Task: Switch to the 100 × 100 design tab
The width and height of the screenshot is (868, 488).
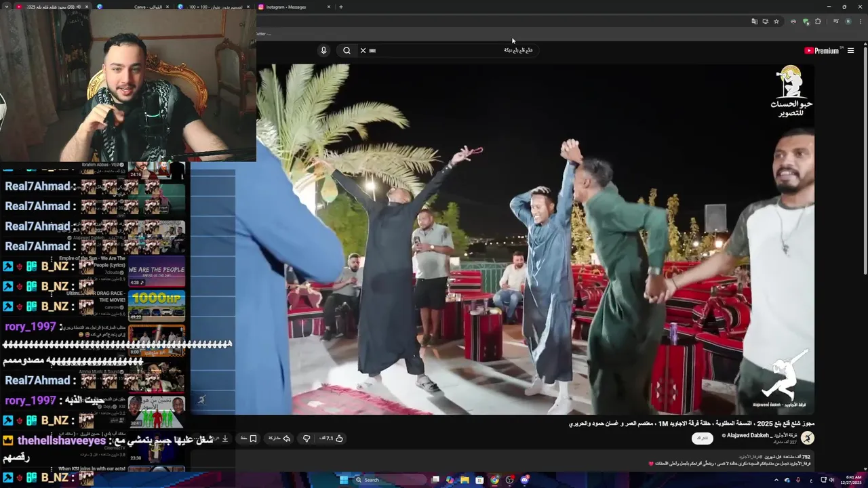Action: [x=214, y=7]
